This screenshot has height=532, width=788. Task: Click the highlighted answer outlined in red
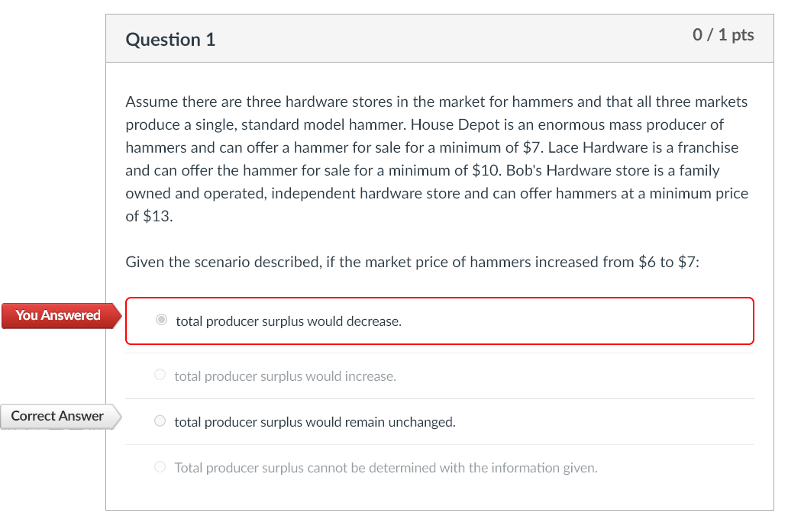(440, 321)
